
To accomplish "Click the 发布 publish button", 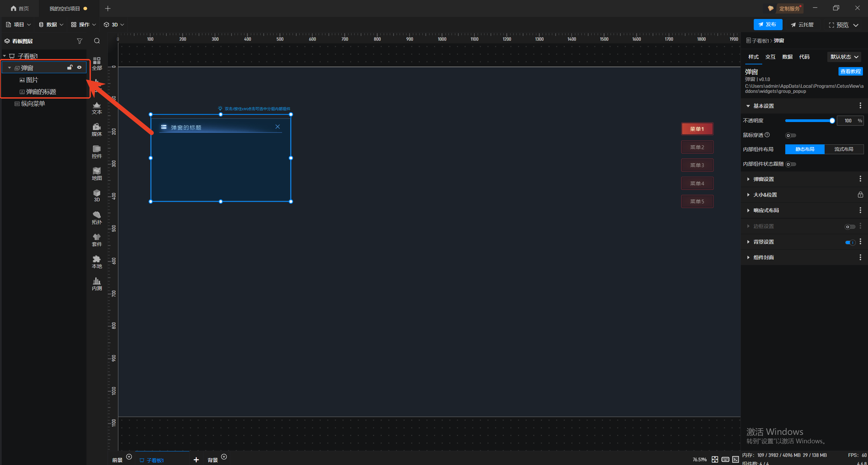I will 768,25.
